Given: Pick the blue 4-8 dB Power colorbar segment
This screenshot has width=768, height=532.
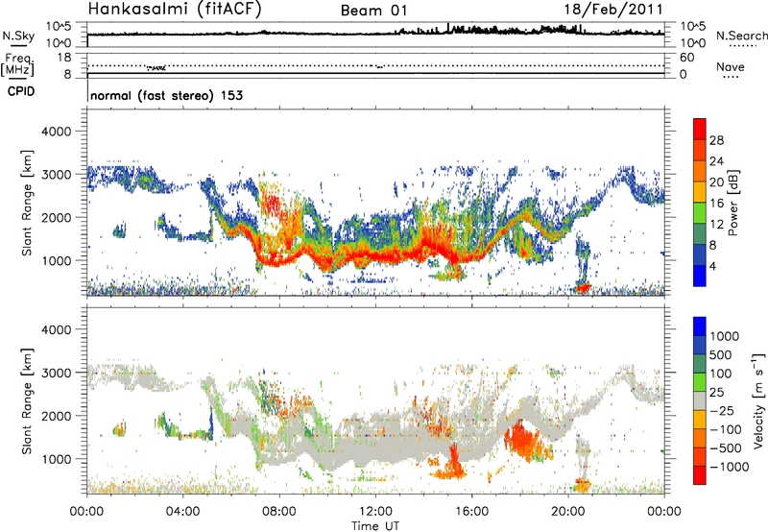Looking at the screenshot, I should 700,255.
